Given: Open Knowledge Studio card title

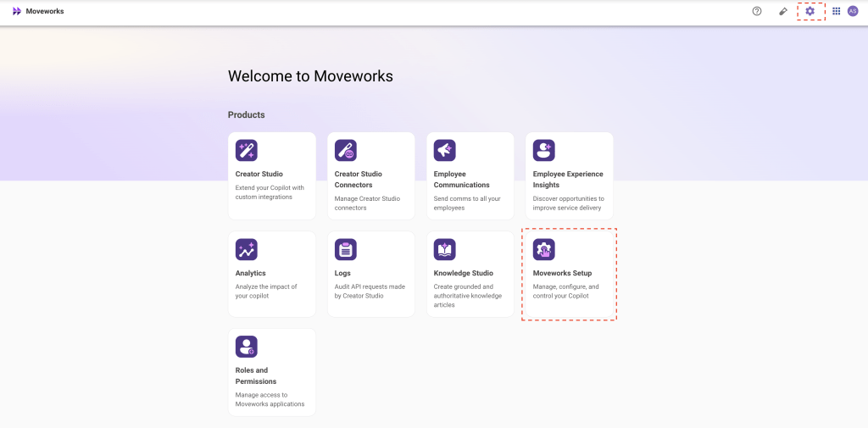Looking at the screenshot, I should (464, 273).
